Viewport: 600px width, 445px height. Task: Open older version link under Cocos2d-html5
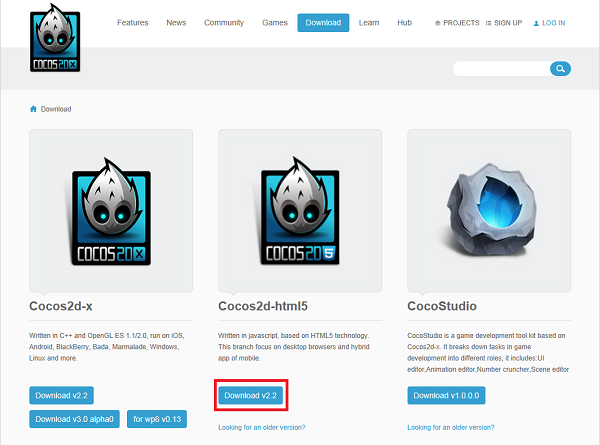point(262,427)
